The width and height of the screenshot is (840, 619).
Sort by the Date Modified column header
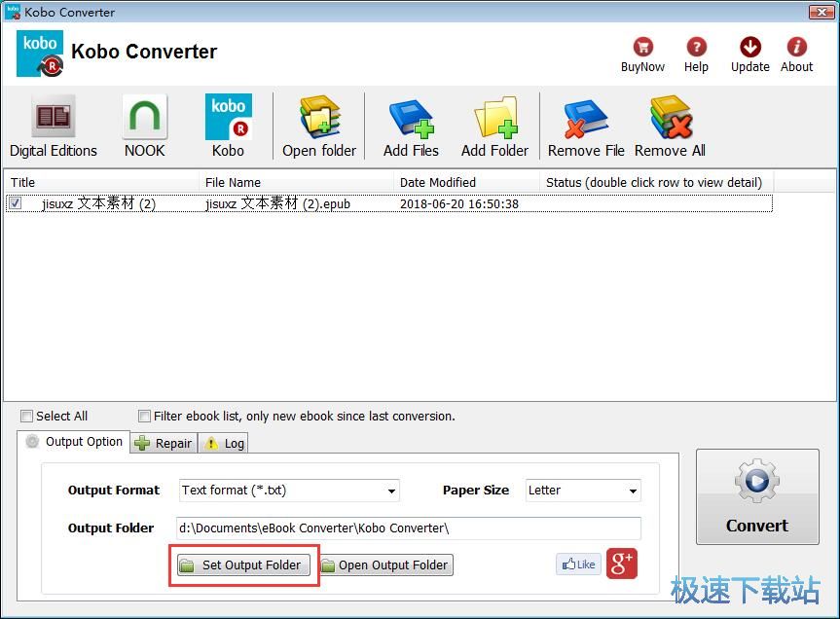point(466,182)
